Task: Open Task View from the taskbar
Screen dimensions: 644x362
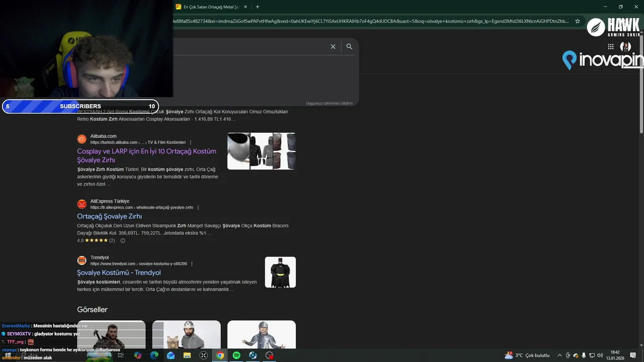Action: pos(121,355)
